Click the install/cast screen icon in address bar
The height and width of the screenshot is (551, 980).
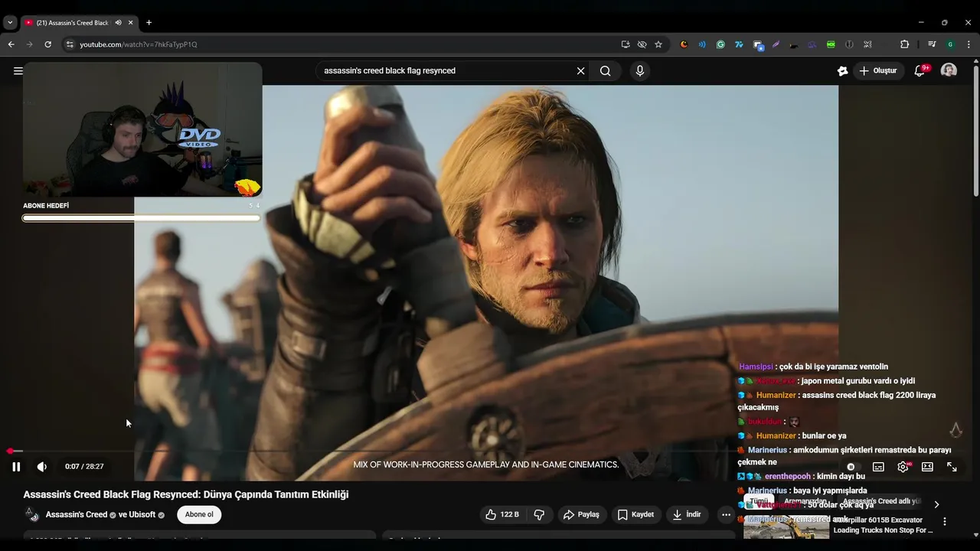click(626, 44)
